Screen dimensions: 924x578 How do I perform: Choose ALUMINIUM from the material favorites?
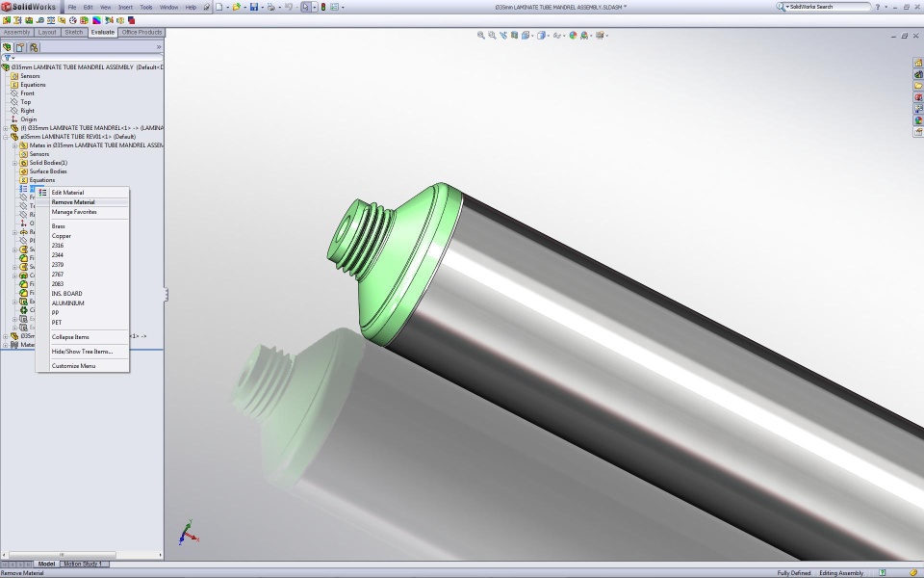[67, 303]
